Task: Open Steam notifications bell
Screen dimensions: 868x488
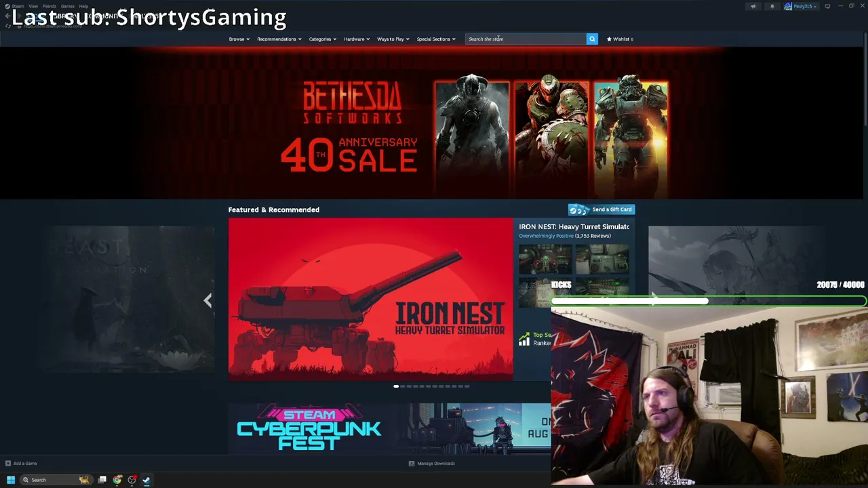Action: [x=772, y=6]
